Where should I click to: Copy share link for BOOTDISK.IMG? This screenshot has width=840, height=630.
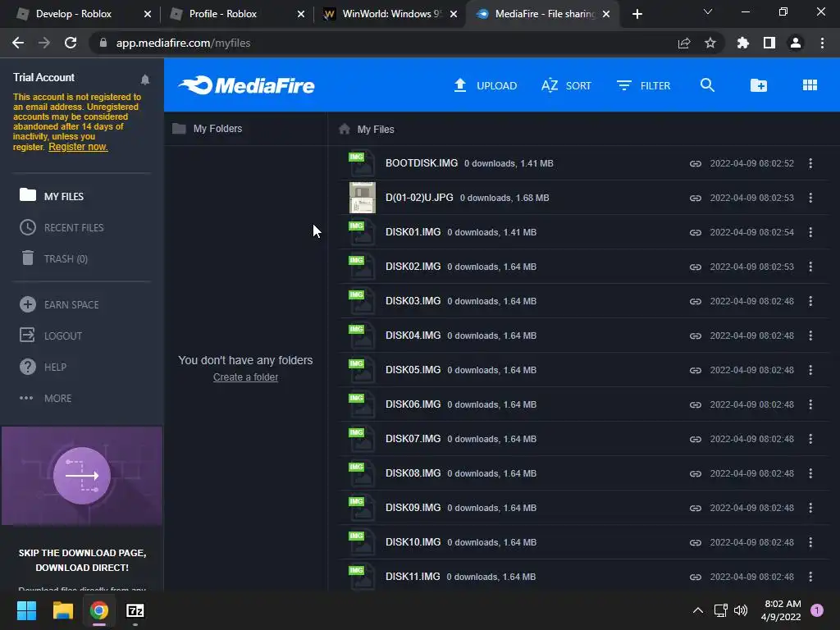click(696, 163)
